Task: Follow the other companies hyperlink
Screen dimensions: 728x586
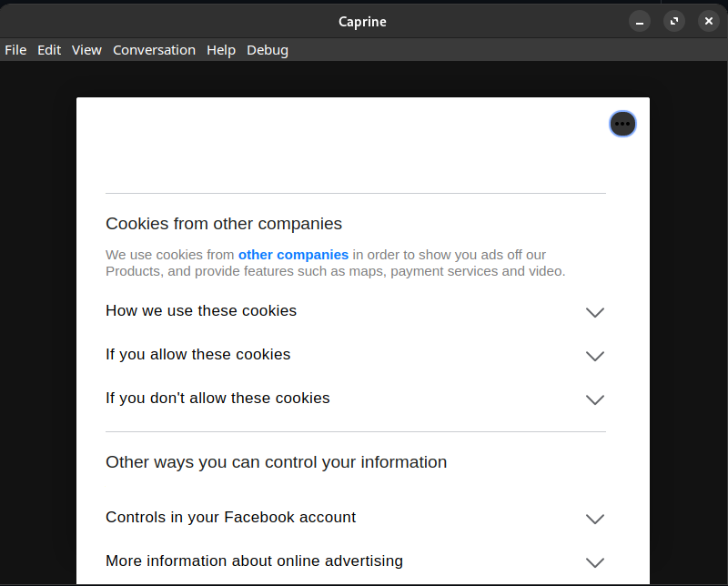Action: [293, 255]
